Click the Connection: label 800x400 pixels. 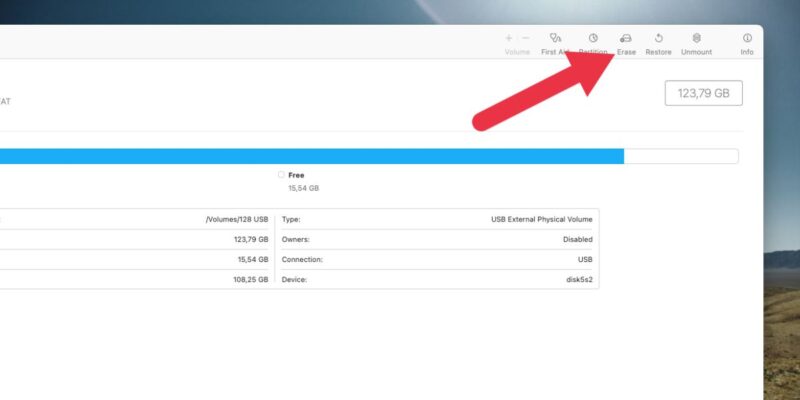(x=302, y=260)
